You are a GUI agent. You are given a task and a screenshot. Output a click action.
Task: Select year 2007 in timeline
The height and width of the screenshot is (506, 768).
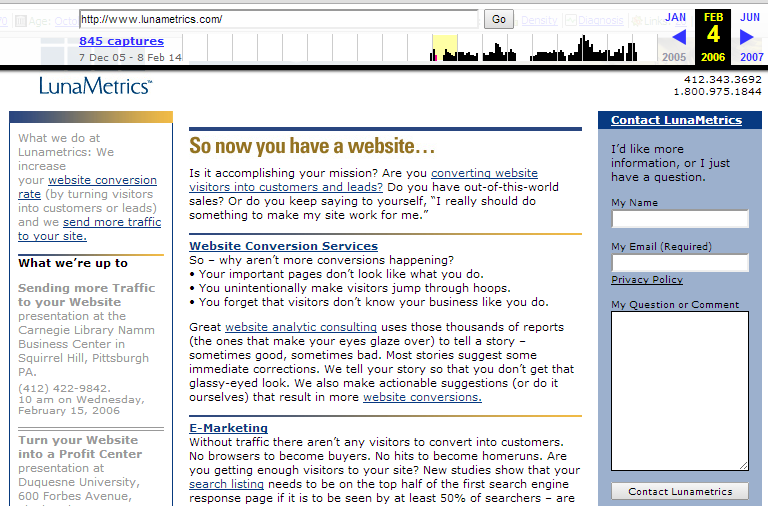point(751,57)
